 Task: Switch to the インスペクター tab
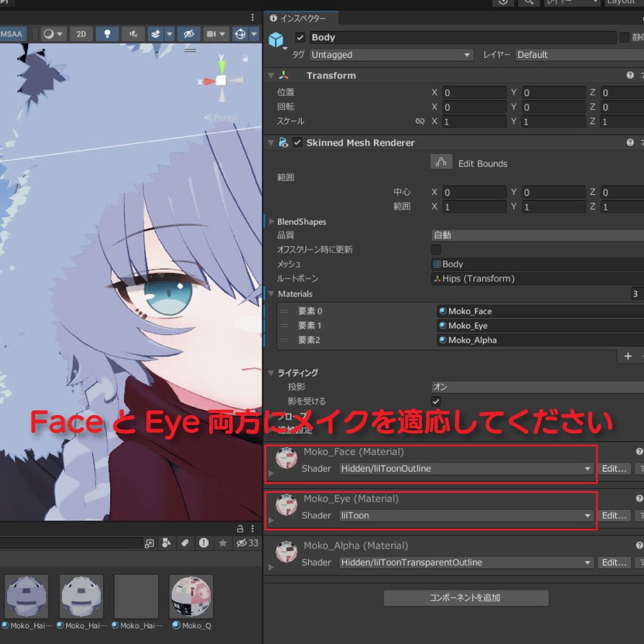302,18
